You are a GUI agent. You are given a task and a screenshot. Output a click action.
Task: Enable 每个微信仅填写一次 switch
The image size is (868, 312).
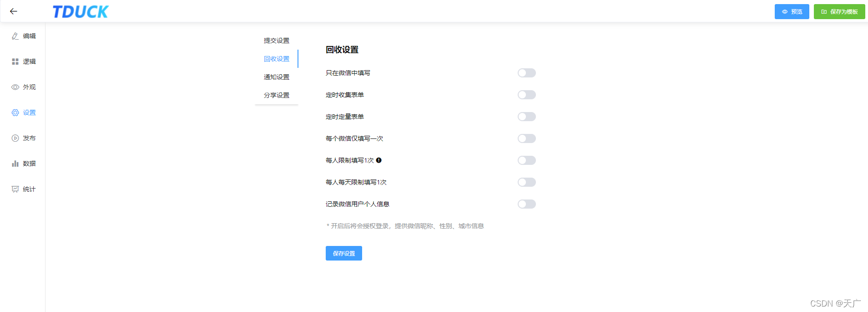(x=526, y=138)
